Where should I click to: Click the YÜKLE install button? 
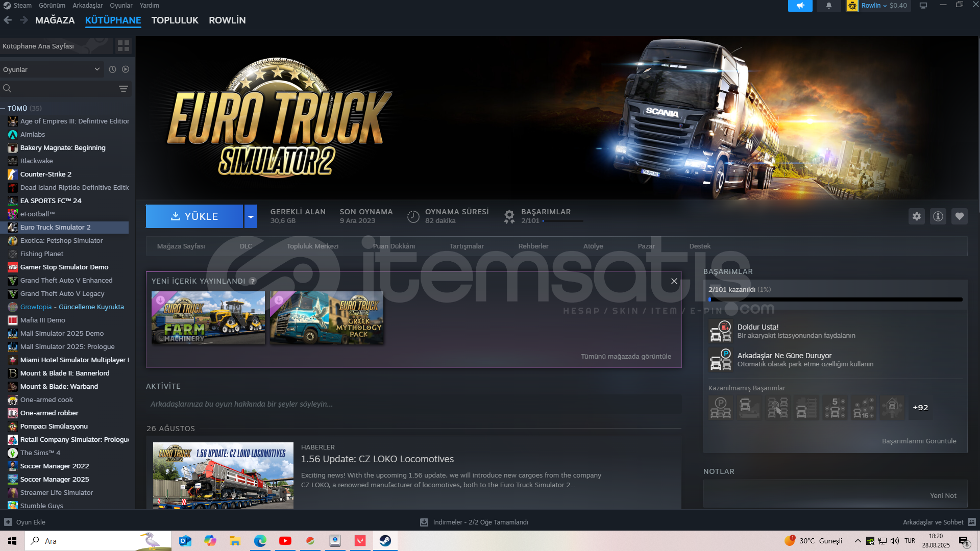[194, 216]
